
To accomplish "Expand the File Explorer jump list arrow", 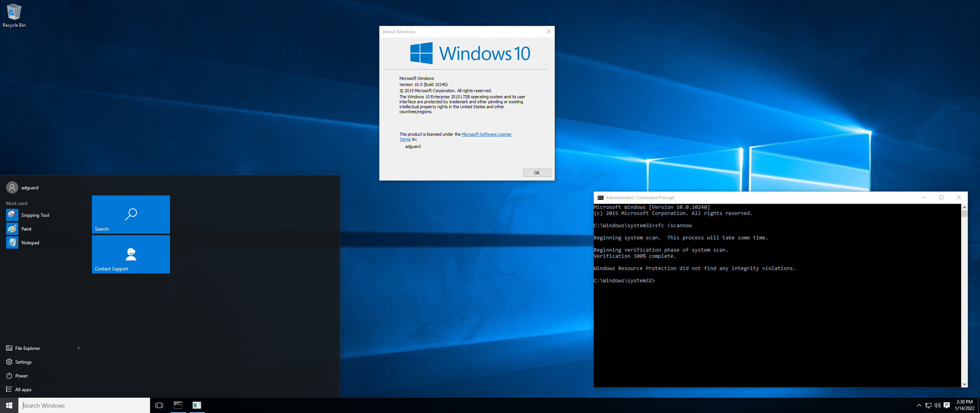I will point(78,348).
